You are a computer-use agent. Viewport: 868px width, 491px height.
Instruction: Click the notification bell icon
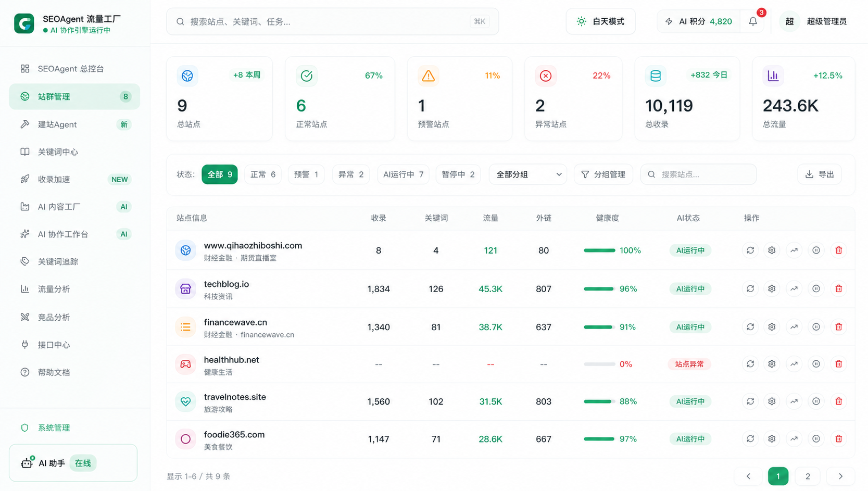coord(753,21)
